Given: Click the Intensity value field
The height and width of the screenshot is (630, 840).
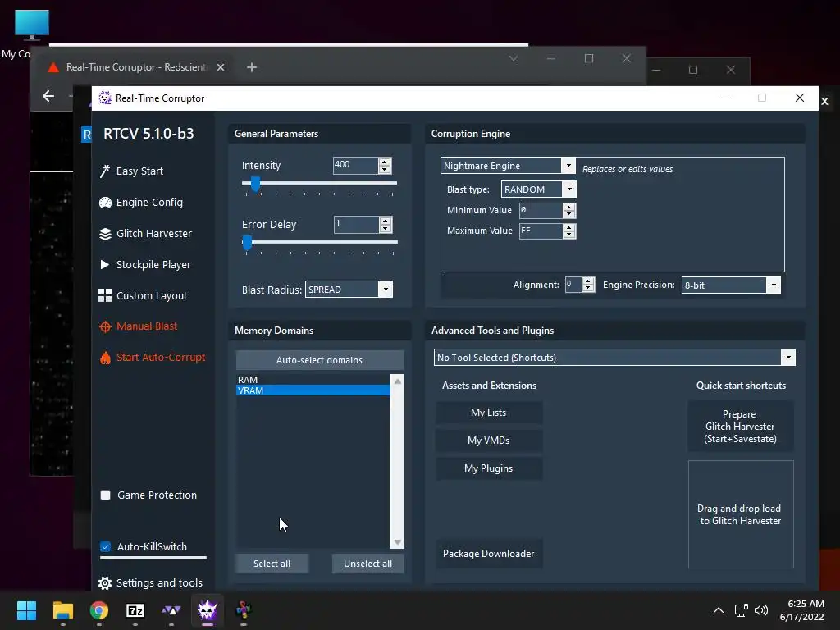Looking at the screenshot, I should (x=356, y=165).
